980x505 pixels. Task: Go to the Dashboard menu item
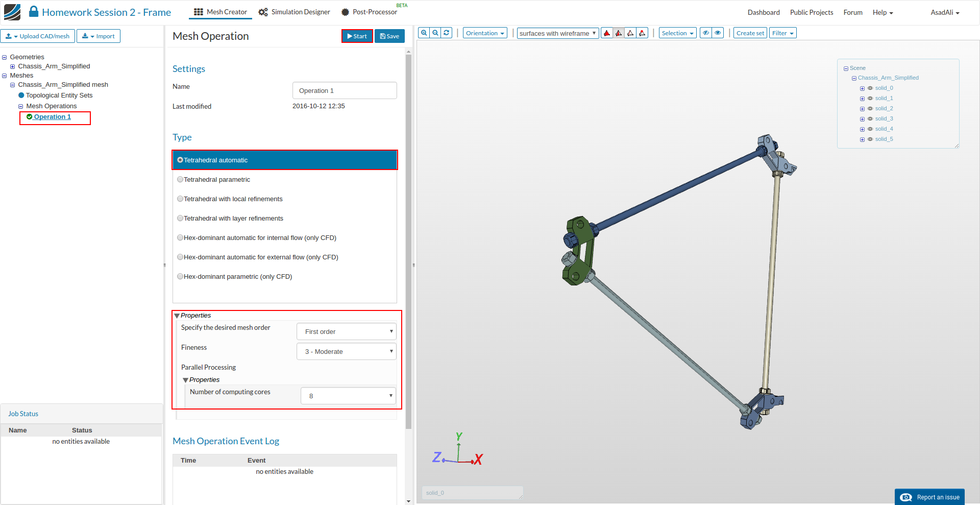[764, 12]
